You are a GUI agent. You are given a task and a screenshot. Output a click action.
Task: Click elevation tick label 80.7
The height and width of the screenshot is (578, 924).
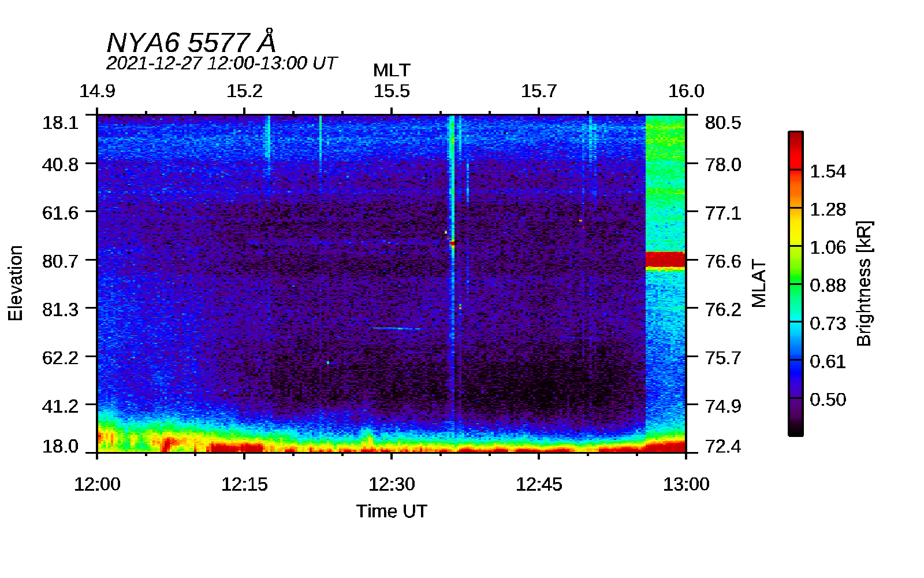pos(60,261)
